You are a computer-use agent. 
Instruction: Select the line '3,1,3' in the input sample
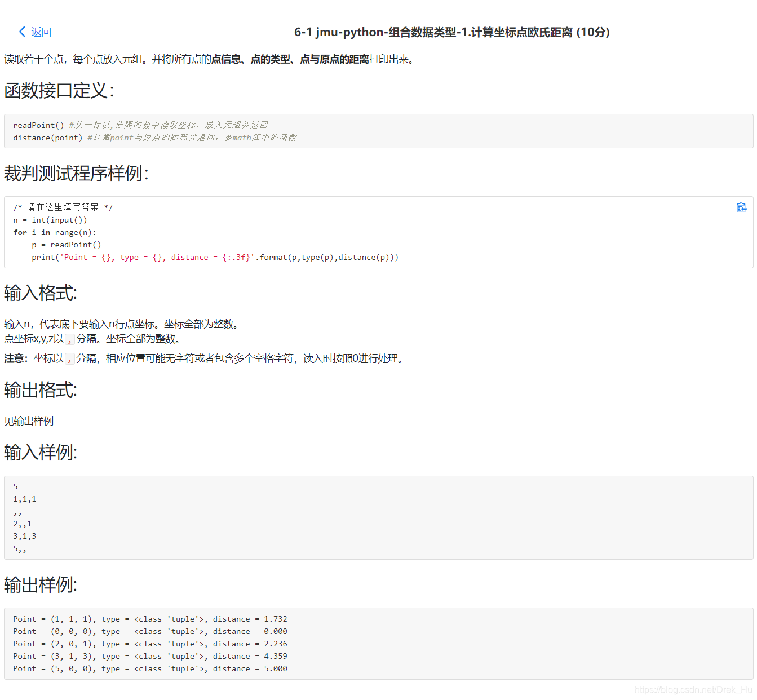[x=25, y=536]
